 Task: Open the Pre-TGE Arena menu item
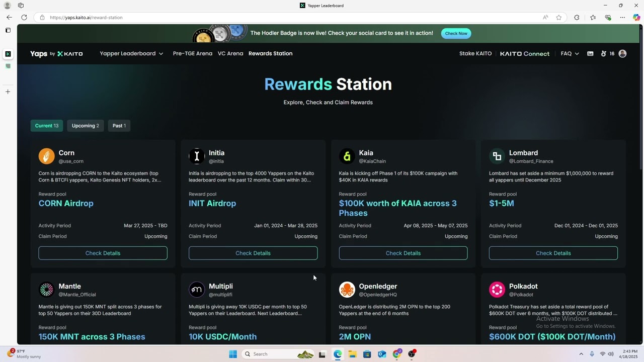click(x=193, y=54)
